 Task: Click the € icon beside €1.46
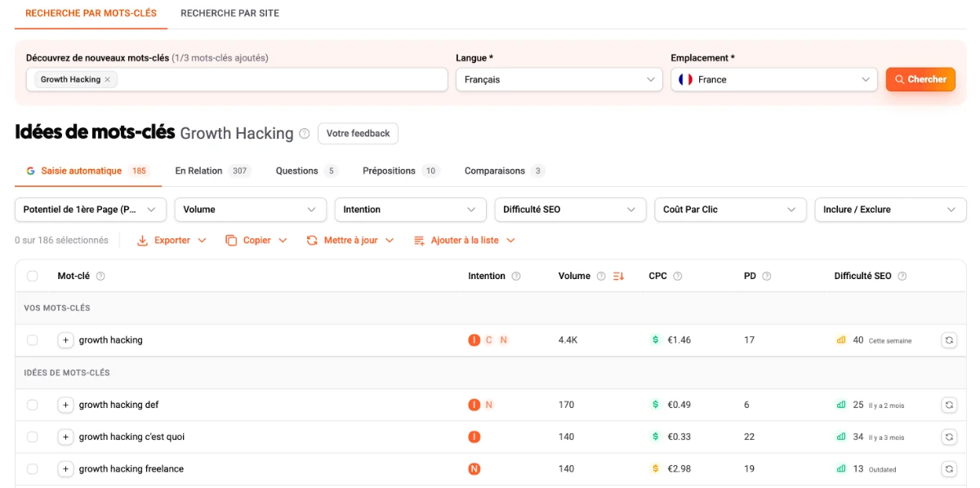tap(655, 340)
